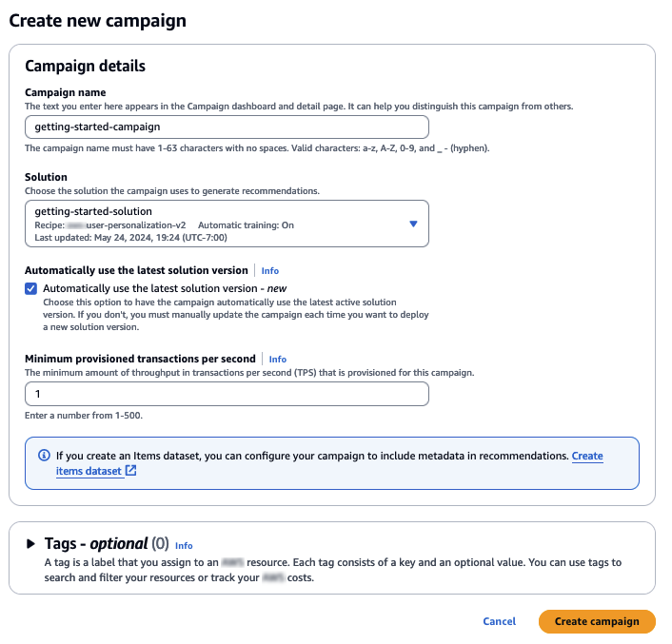672x644 pixels.
Task: Click Info next to Minimum provisioned transactions
Action: click(x=277, y=360)
